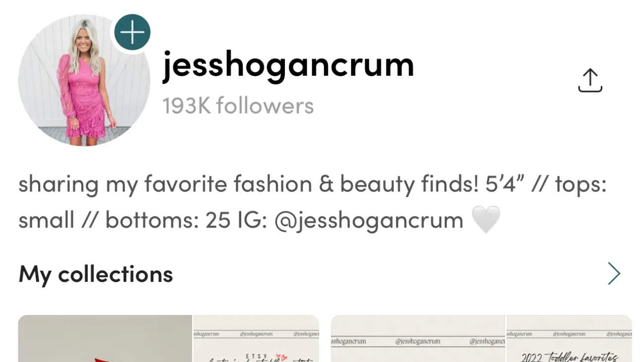Viewport: 644px width, 362px height.
Task: Open the first collection's left thumbnail
Action: point(105,339)
